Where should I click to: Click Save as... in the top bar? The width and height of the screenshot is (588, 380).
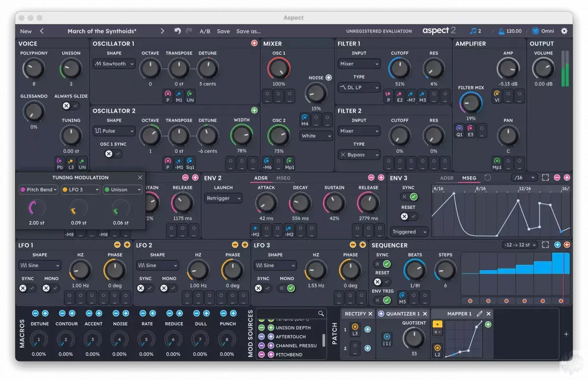(248, 31)
